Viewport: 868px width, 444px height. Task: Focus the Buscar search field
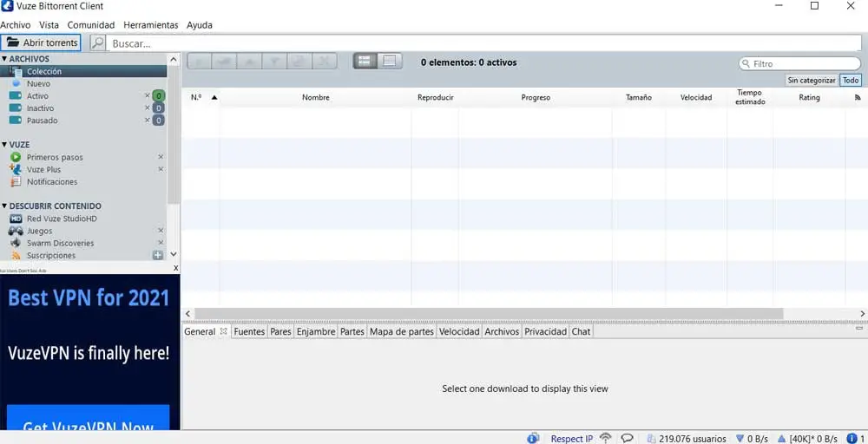(483, 43)
